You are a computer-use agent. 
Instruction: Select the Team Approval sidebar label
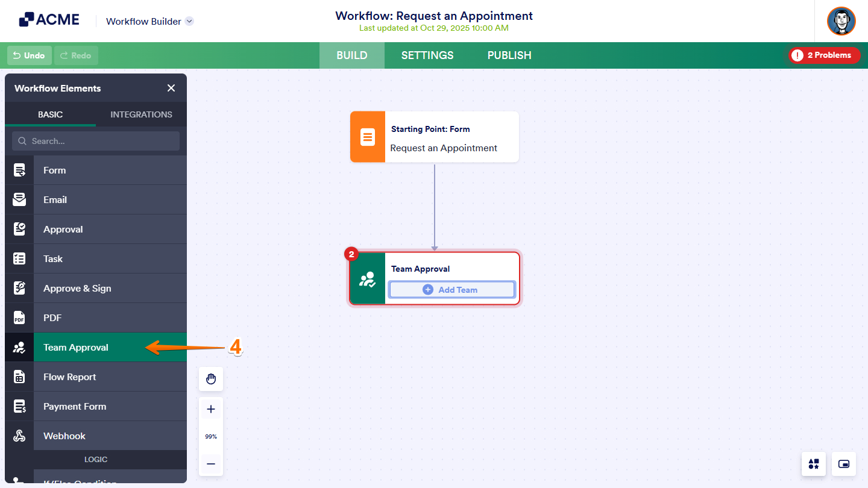(76, 348)
